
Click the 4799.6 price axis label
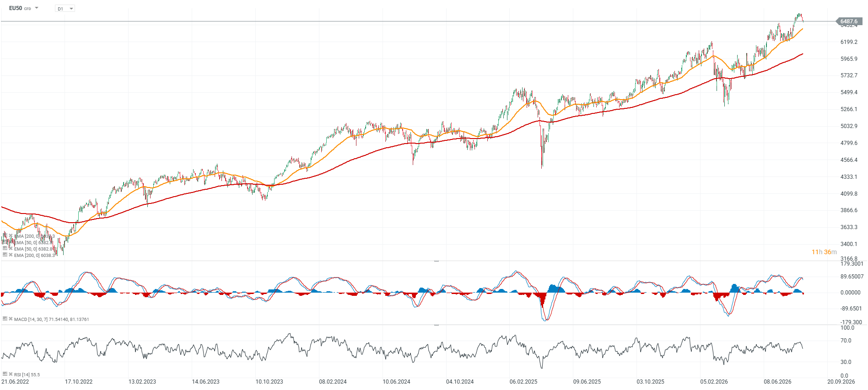(849, 143)
